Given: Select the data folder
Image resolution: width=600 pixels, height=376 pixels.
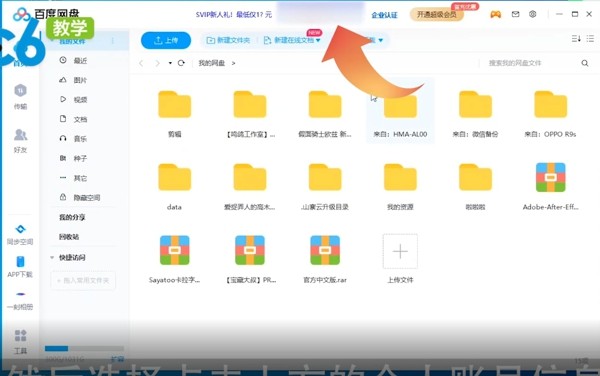Looking at the screenshot, I should pyautogui.click(x=174, y=186).
